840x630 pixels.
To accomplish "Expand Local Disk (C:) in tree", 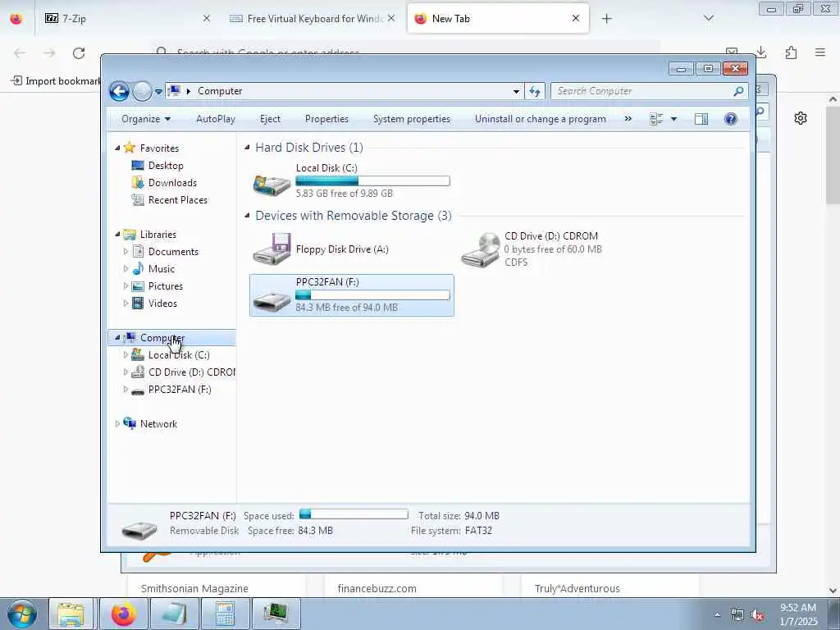I will (x=126, y=354).
